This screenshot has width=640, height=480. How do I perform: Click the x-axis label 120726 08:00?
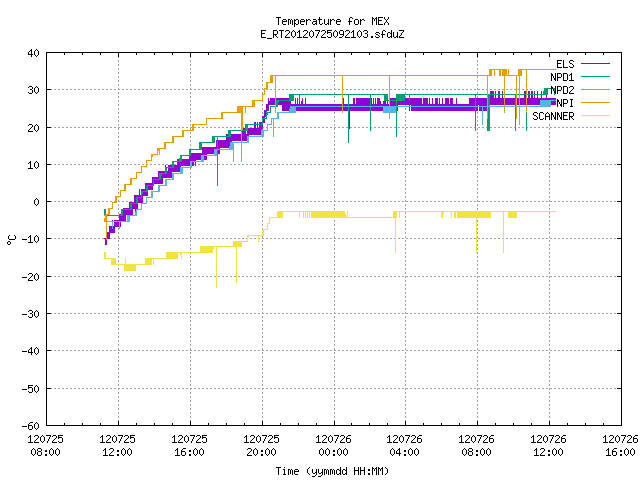(476, 445)
